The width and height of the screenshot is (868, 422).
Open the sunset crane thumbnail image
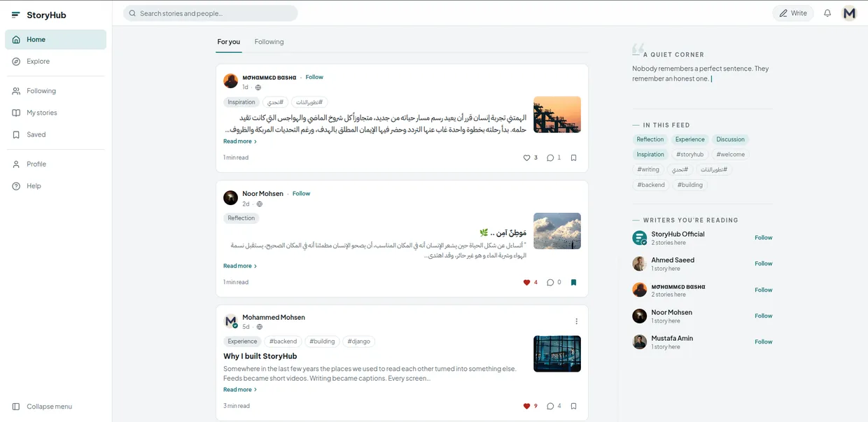pos(557,115)
